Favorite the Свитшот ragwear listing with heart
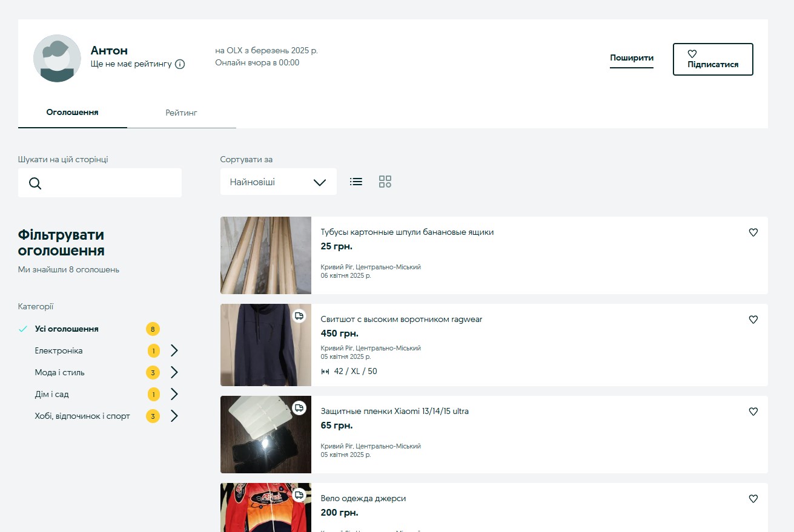The image size is (794, 532). click(x=753, y=320)
